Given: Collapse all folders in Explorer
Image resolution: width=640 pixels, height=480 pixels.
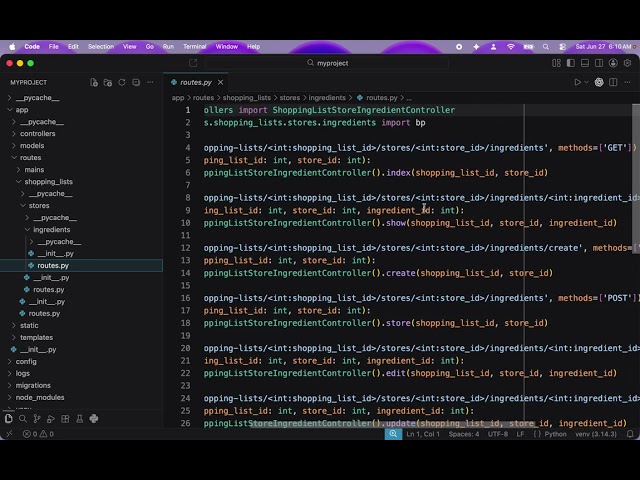Looking at the screenshot, I should pos(136,82).
